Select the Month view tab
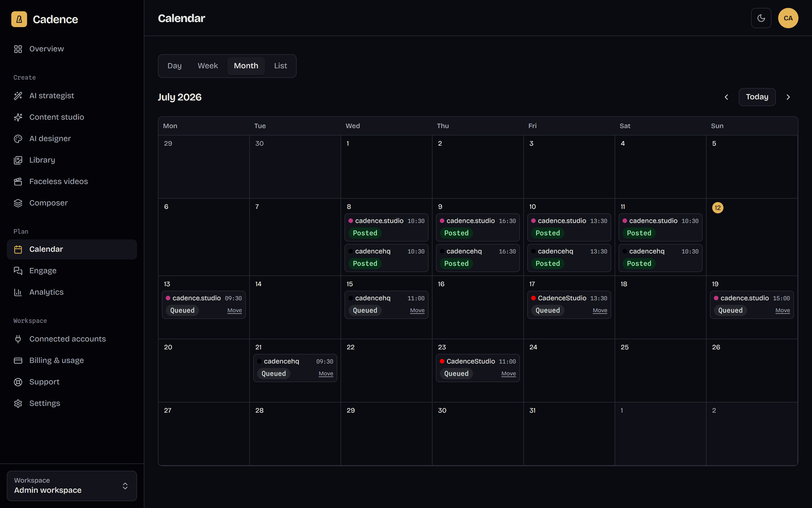This screenshot has height=508, width=812. [246, 66]
